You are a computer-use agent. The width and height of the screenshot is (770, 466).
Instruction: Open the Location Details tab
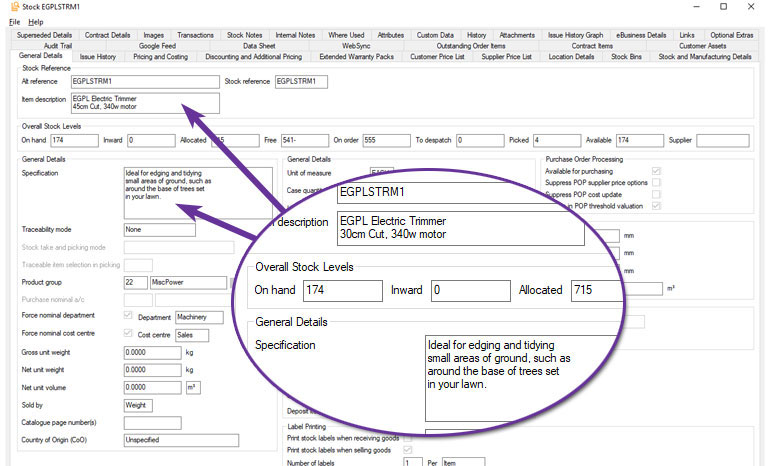571,57
